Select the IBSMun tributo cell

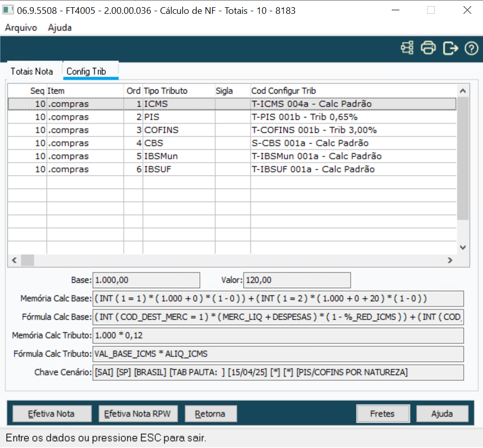(x=179, y=156)
